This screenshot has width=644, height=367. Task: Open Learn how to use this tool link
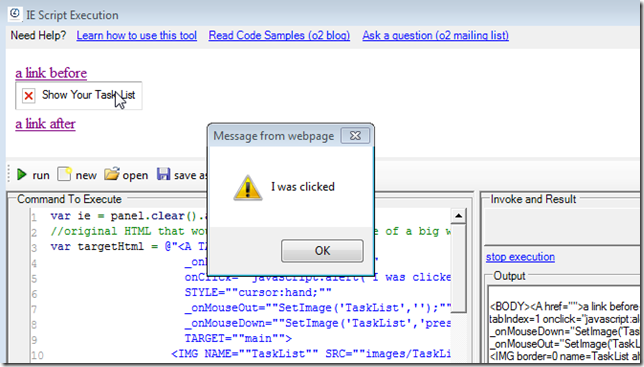tap(136, 35)
